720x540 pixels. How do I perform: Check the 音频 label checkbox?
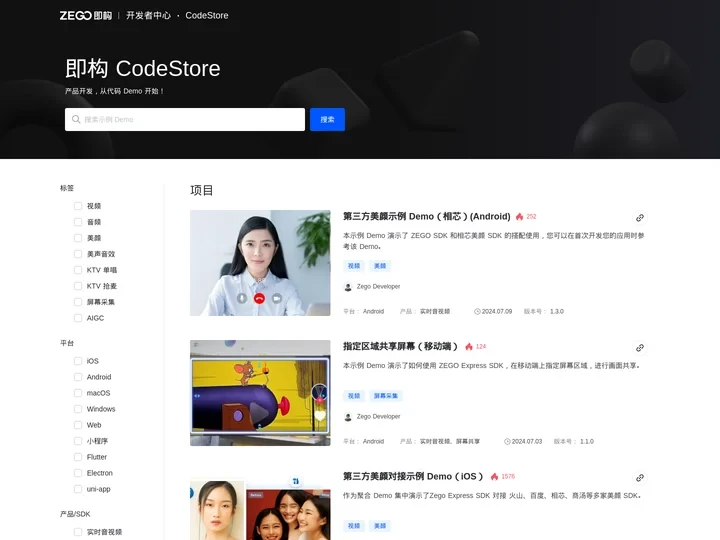coord(78,222)
